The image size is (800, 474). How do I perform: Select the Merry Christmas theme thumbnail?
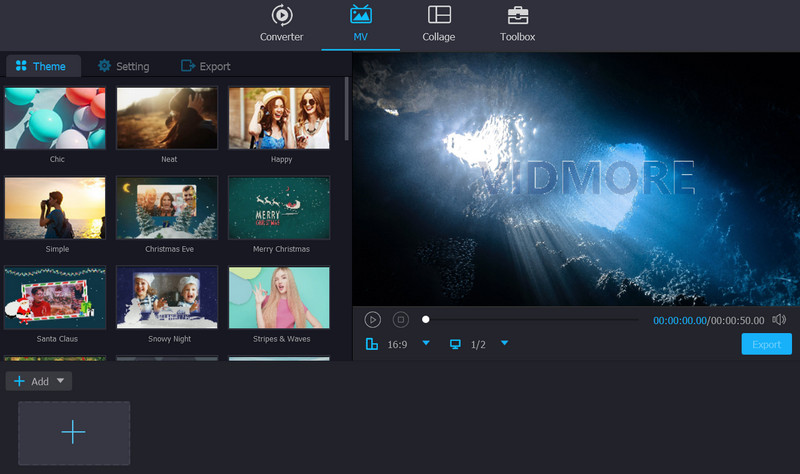(279, 208)
